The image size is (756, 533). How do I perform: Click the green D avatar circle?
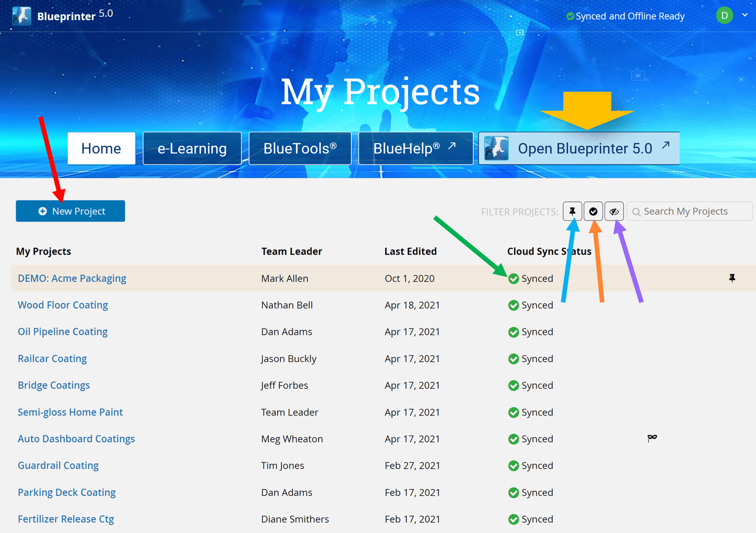(x=724, y=15)
